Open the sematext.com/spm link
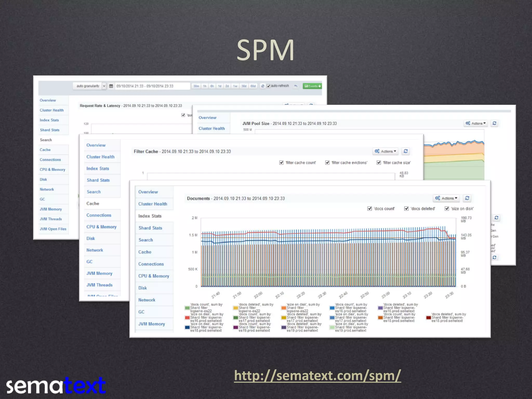The height and width of the screenshot is (399, 532). pyautogui.click(x=317, y=376)
